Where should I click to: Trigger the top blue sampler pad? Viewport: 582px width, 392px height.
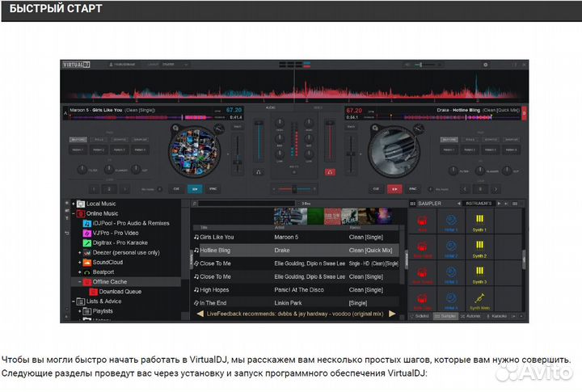click(451, 221)
